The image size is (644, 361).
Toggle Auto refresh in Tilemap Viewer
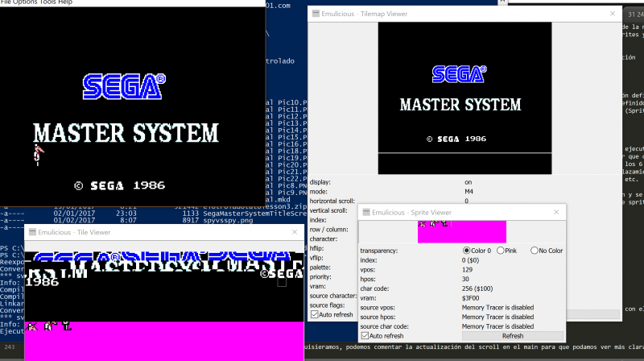coord(315,314)
